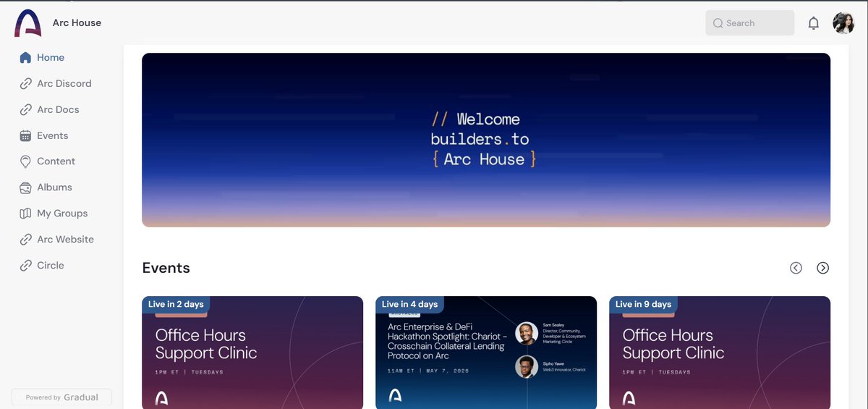Click the Arc House title text
Viewport: 868px width, 409px height.
point(77,23)
